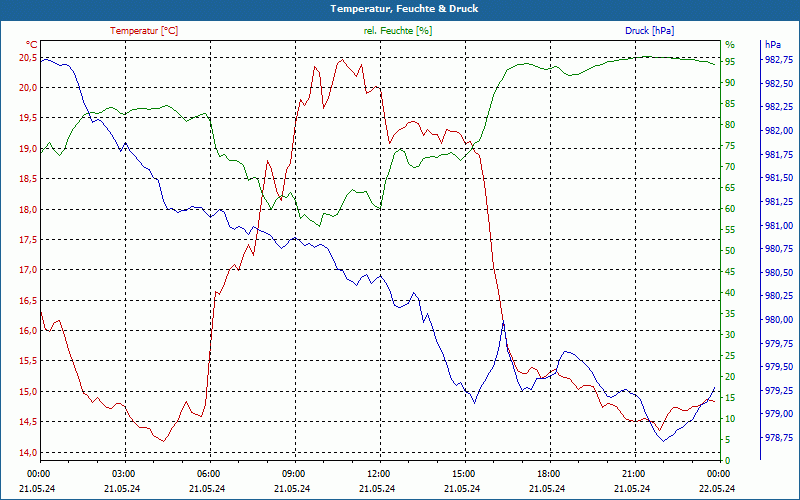Click green humidity axis value 80

point(730,125)
